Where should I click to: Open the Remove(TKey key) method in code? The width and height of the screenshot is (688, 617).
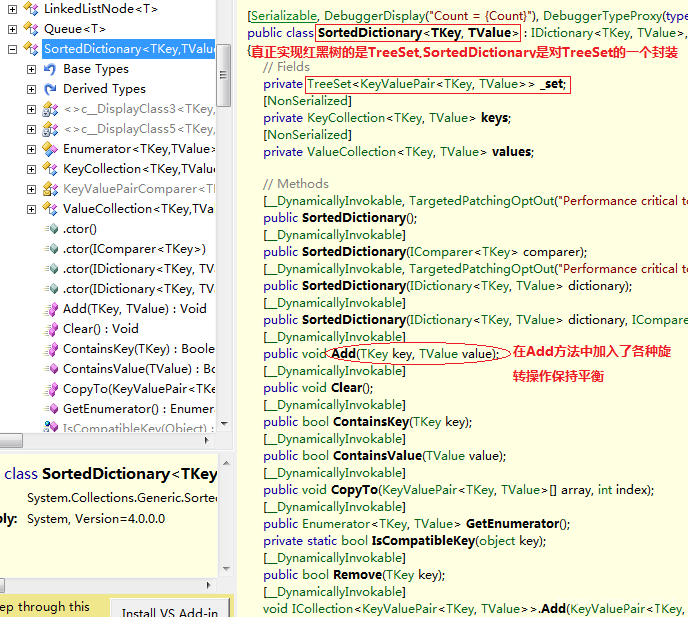pos(357,575)
